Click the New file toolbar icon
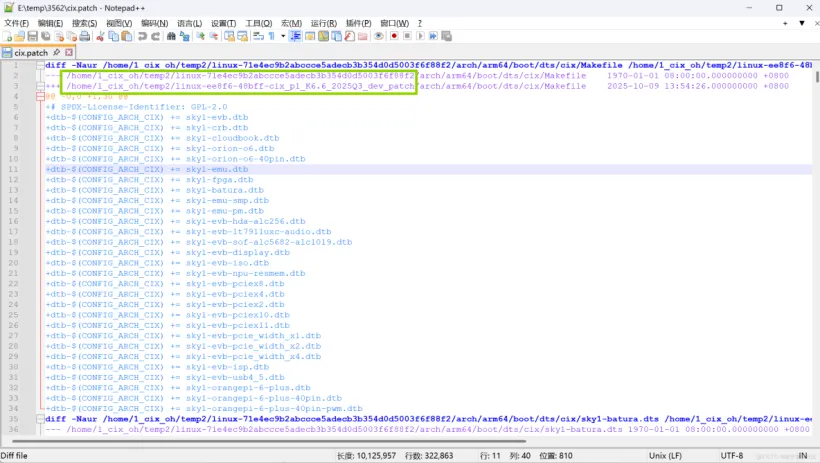Screen dimensions: 820x463 click(x=9, y=36)
